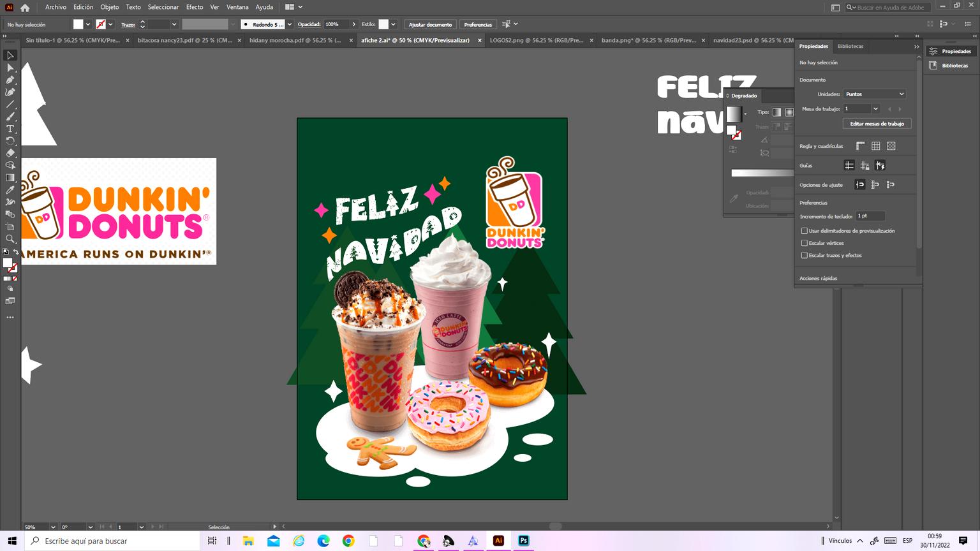Open the stroke color dropdown in control bar
Image resolution: width=980 pixels, height=551 pixels.
click(x=110, y=24)
